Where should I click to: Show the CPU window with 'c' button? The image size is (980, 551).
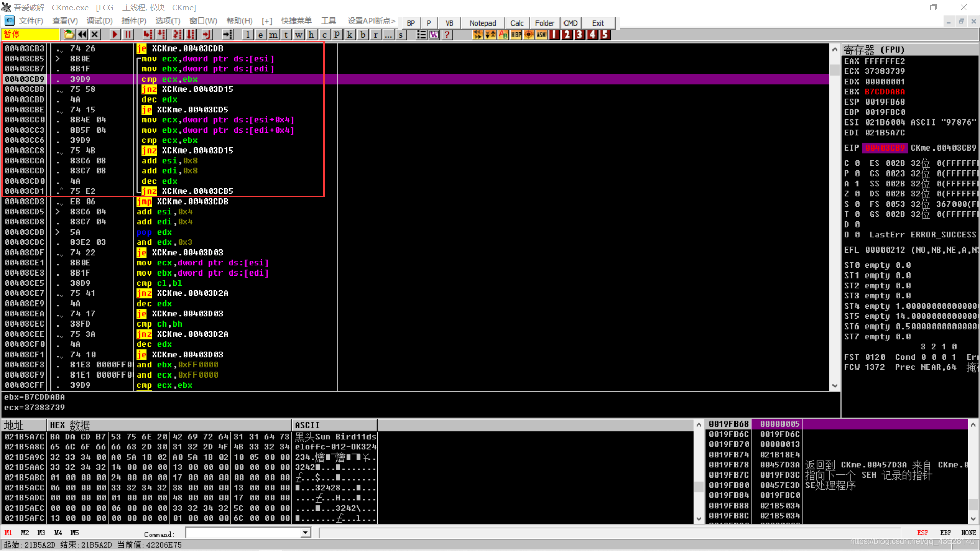pos(324,34)
